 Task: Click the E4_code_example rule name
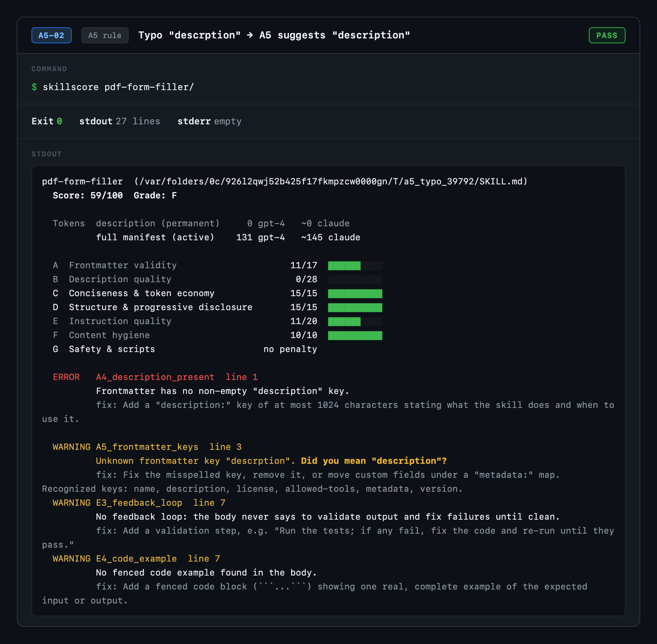[x=136, y=558]
